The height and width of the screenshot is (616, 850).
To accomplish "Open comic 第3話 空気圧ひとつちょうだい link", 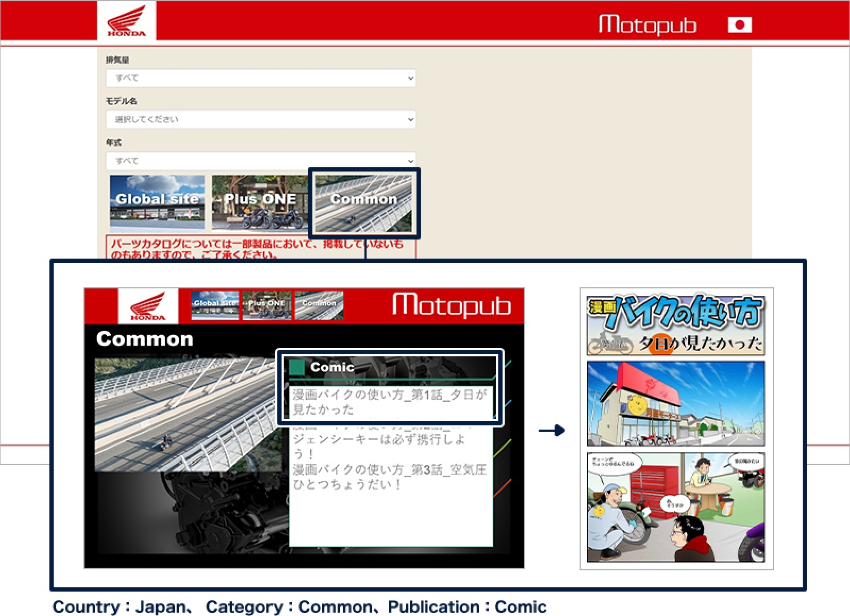I will tap(389, 477).
